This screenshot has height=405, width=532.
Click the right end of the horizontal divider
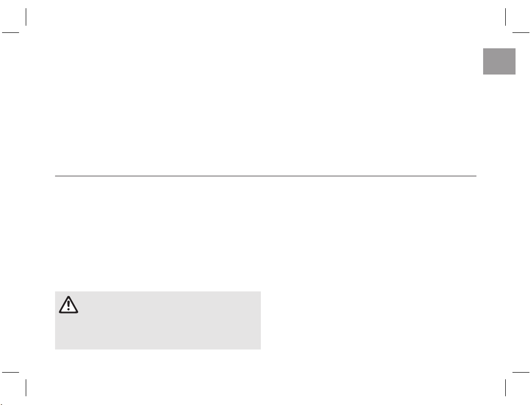point(476,176)
